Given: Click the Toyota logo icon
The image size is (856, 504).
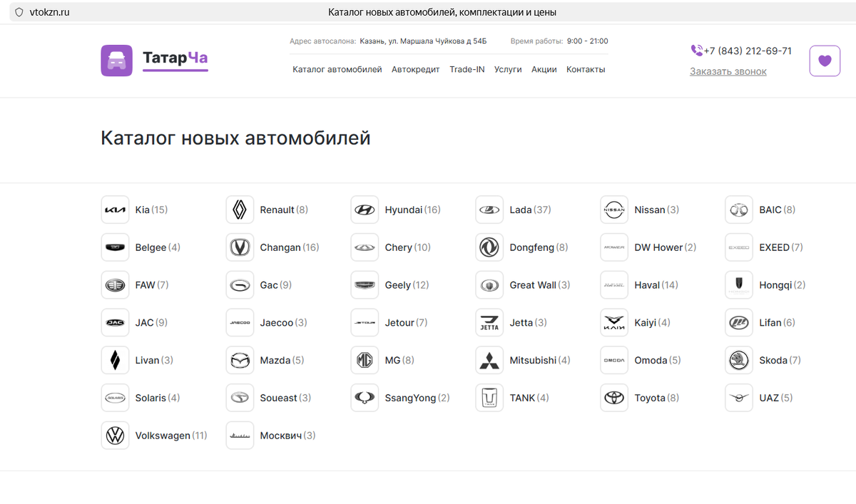Looking at the screenshot, I should point(614,398).
